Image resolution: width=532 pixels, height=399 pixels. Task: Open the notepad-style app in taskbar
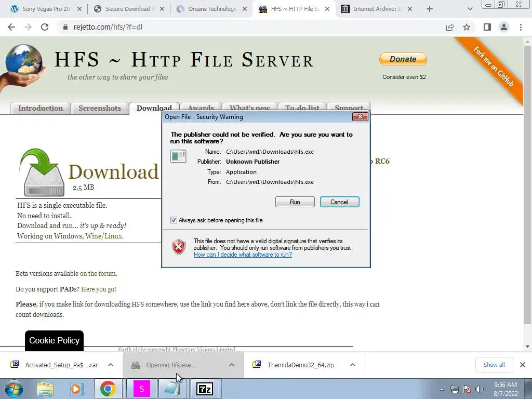pos(172,389)
